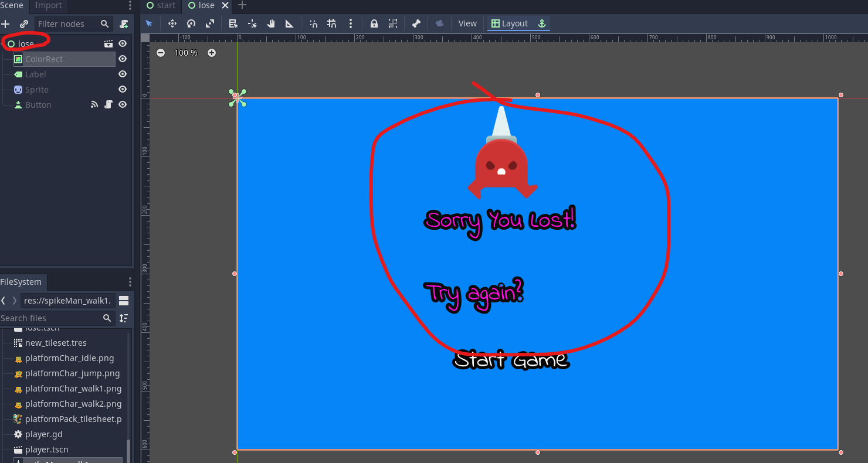The width and height of the screenshot is (868, 463).
Task: Toggle grid snapping
Action: click(x=332, y=23)
